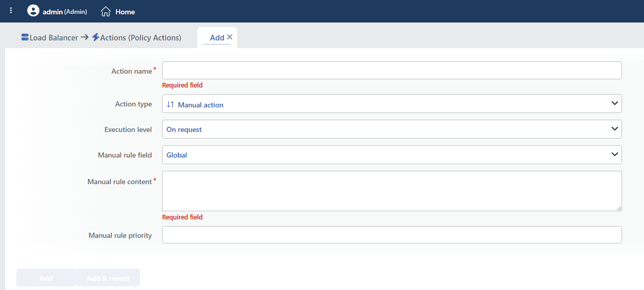The height and width of the screenshot is (290, 644).
Task: Click Required field message under rule content
Action: tap(182, 217)
